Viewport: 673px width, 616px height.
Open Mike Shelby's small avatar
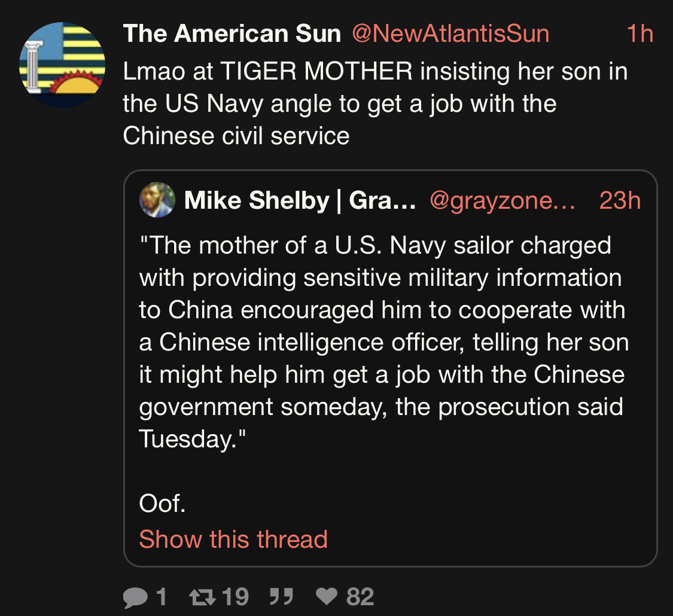pos(157,200)
